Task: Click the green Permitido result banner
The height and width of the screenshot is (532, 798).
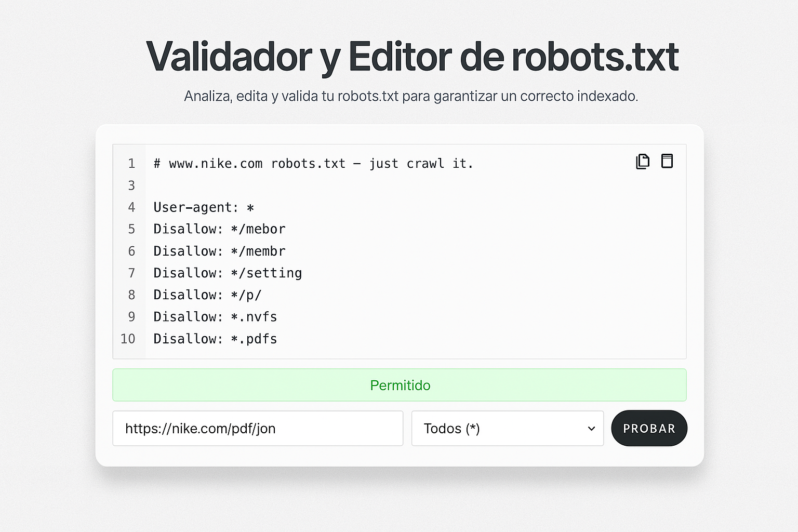Action: pos(400,385)
